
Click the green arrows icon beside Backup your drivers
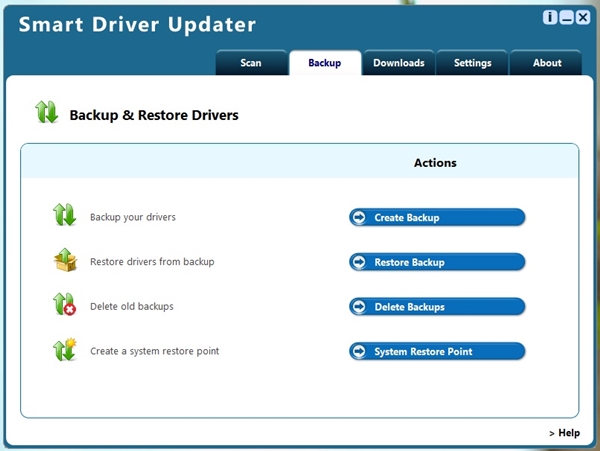[64, 215]
